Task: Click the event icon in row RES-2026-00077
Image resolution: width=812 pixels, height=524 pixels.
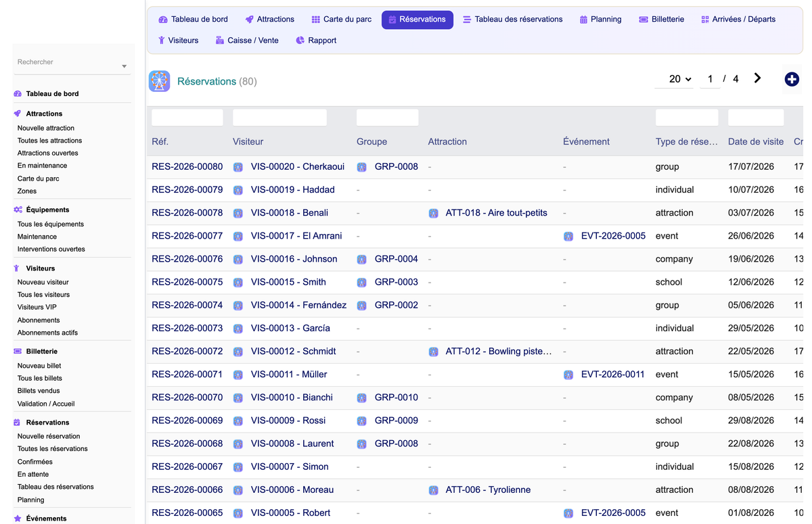Action: coord(568,237)
